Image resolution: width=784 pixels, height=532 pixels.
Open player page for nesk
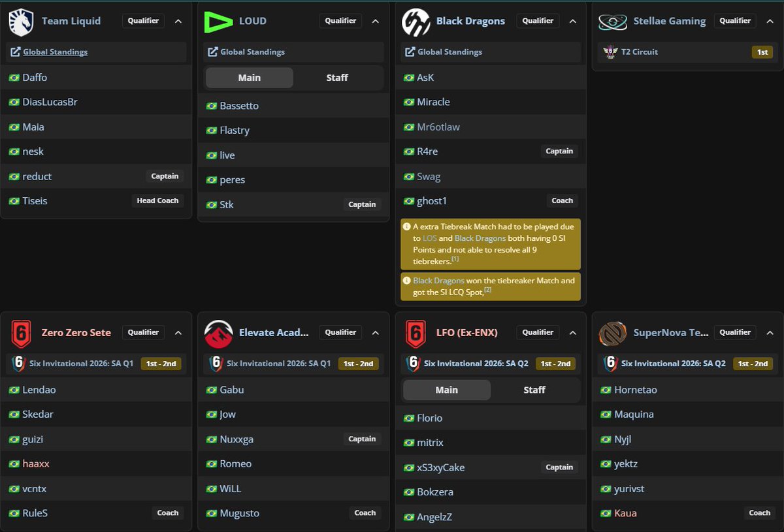(x=33, y=151)
